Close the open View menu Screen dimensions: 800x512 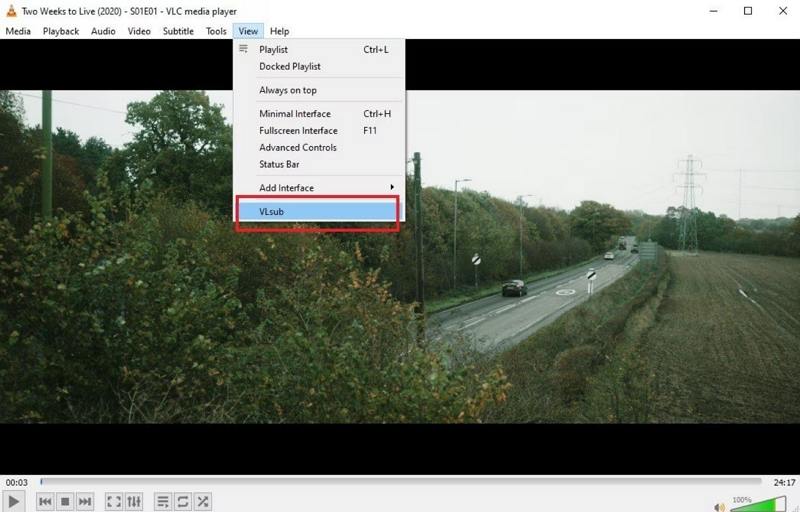tap(248, 31)
